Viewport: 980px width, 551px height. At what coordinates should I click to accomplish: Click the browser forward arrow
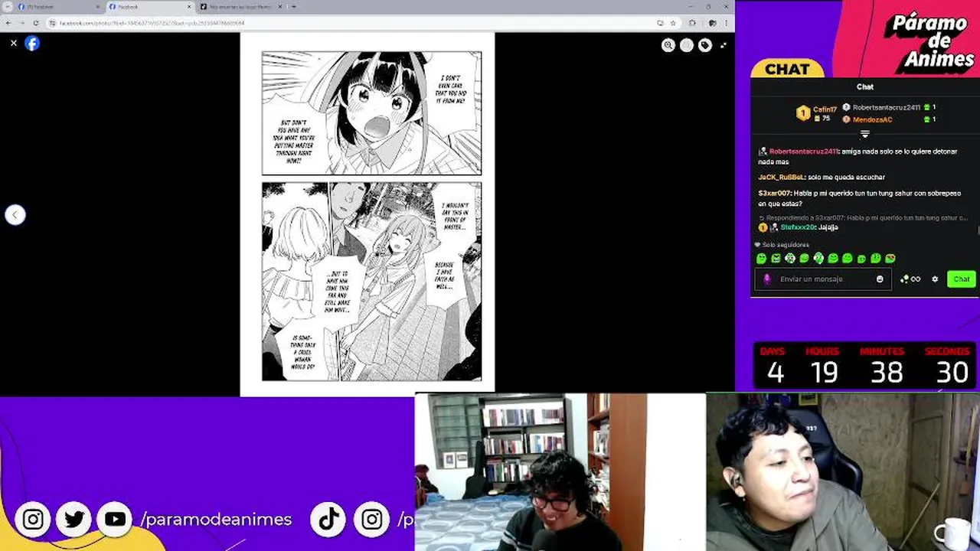(22, 23)
